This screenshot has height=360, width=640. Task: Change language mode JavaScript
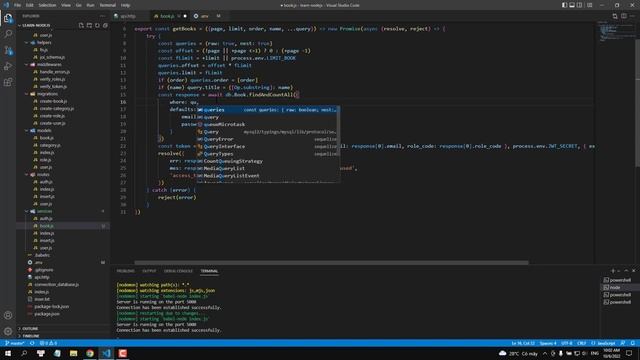pos(606,343)
